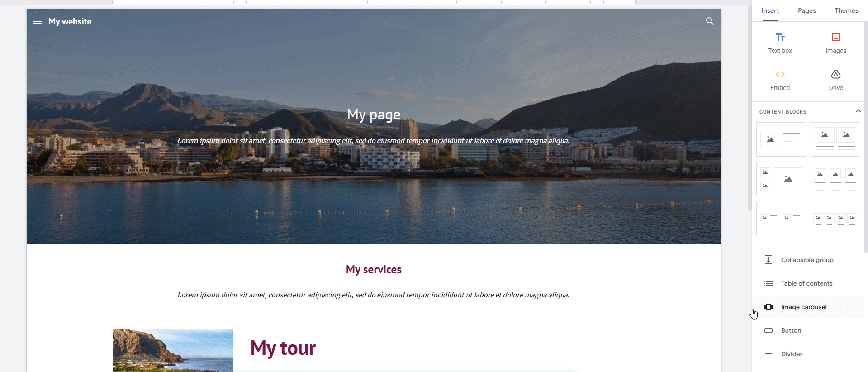This screenshot has height=372, width=868.
Task: Switch to the Themes tab
Action: tap(846, 10)
